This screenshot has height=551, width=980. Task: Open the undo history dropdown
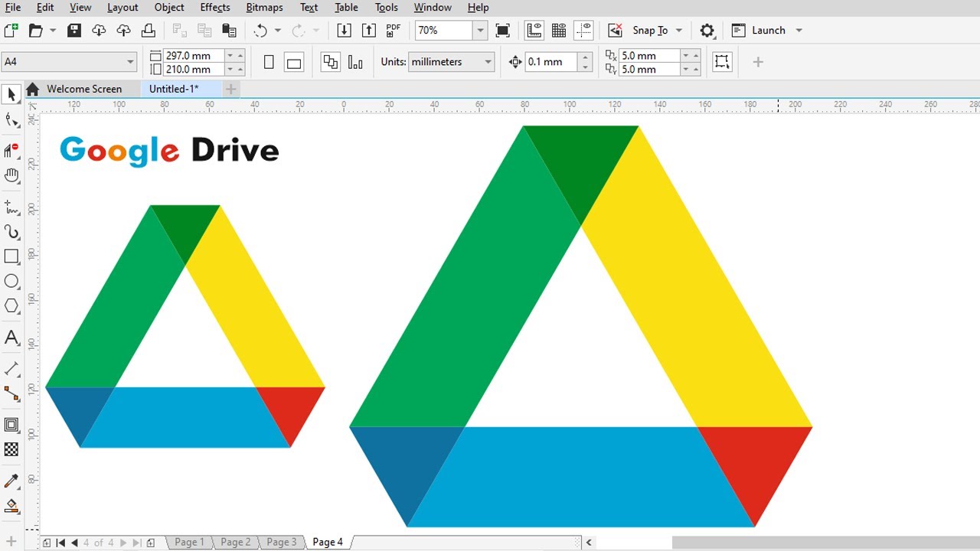277,31
